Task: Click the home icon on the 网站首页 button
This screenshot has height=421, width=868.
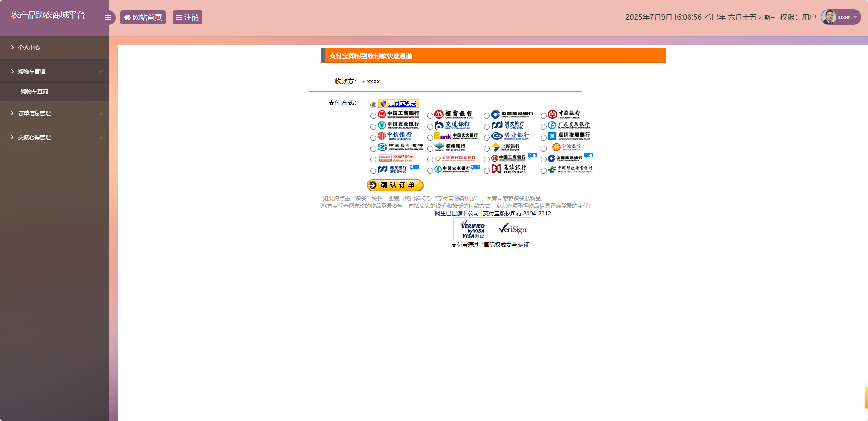Action: click(127, 17)
